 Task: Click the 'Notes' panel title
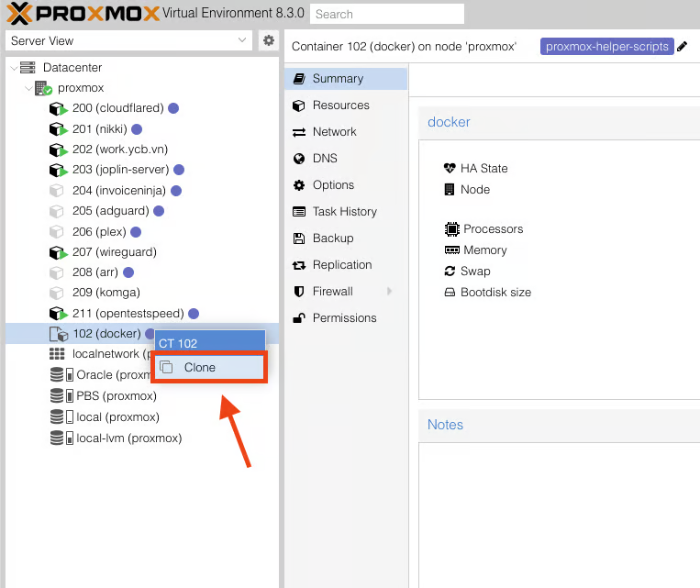point(445,425)
